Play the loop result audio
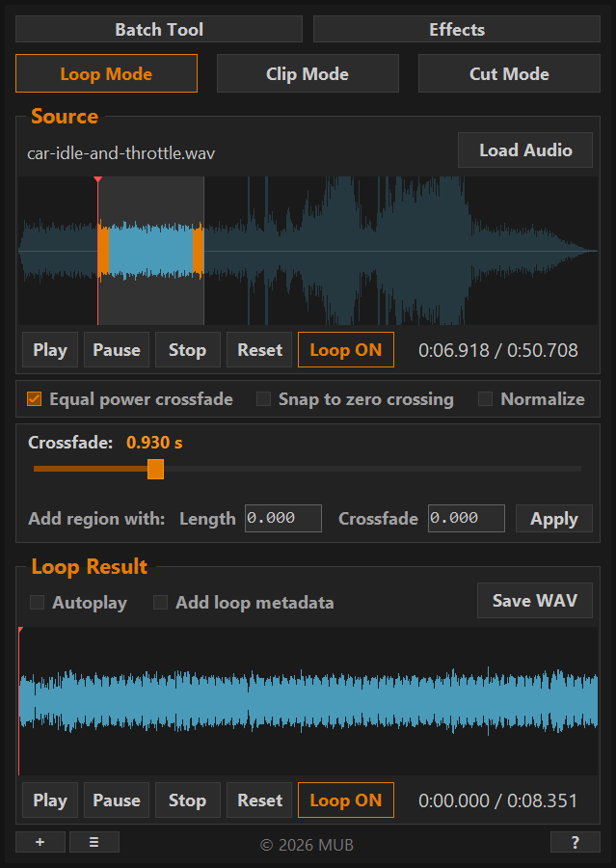This screenshot has height=868, width=616. click(x=50, y=800)
